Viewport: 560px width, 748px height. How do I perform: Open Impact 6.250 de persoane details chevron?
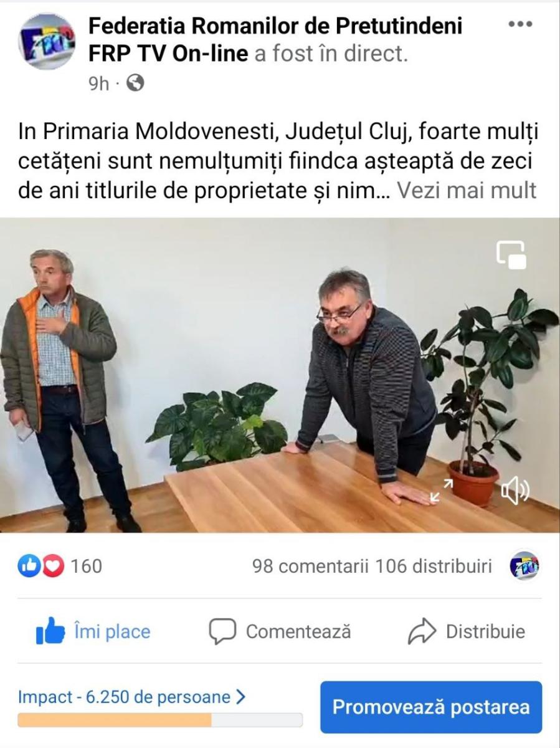click(241, 697)
